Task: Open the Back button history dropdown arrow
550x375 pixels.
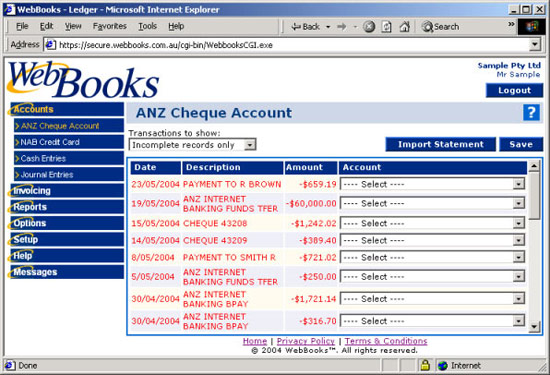Action: click(x=328, y=27)
